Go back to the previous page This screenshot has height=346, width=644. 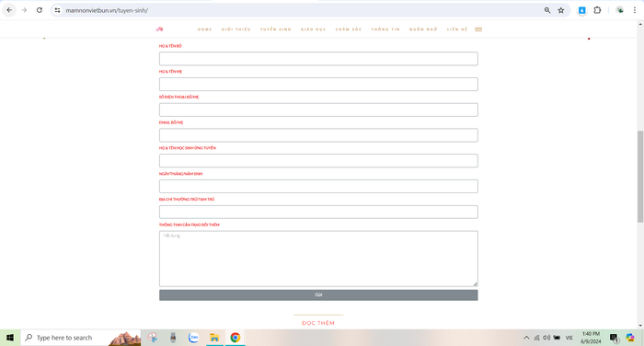[x=9, y=10]
